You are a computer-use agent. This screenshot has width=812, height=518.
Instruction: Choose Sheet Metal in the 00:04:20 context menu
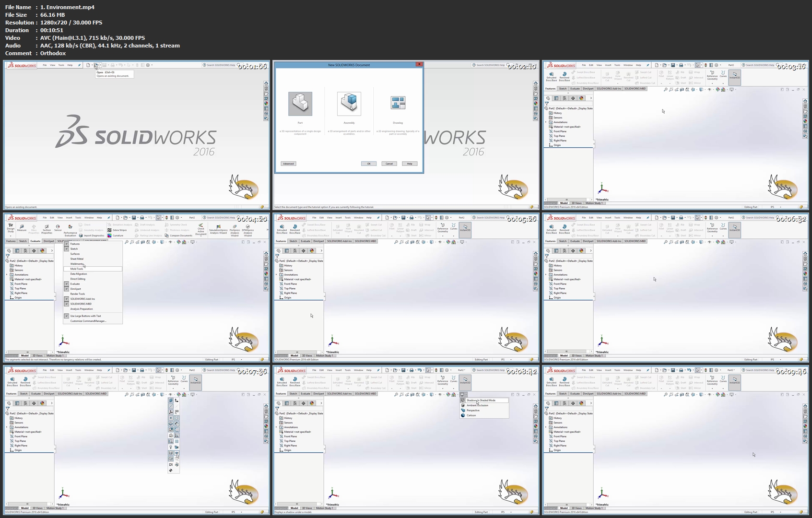pos(93,259)
